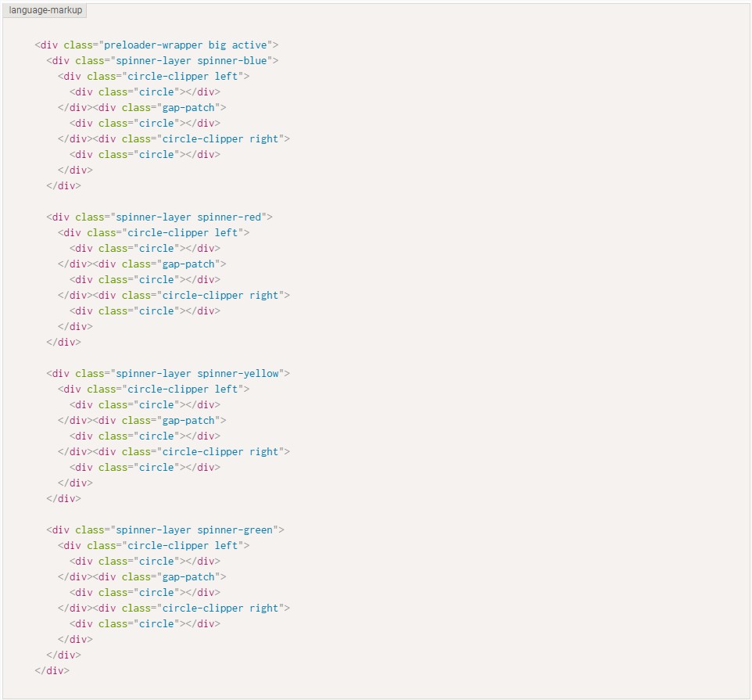The width and height of the screenshot is (752, 700).
Task: Click the opening div tag of preloader-wrapper line
Action: 47,45
